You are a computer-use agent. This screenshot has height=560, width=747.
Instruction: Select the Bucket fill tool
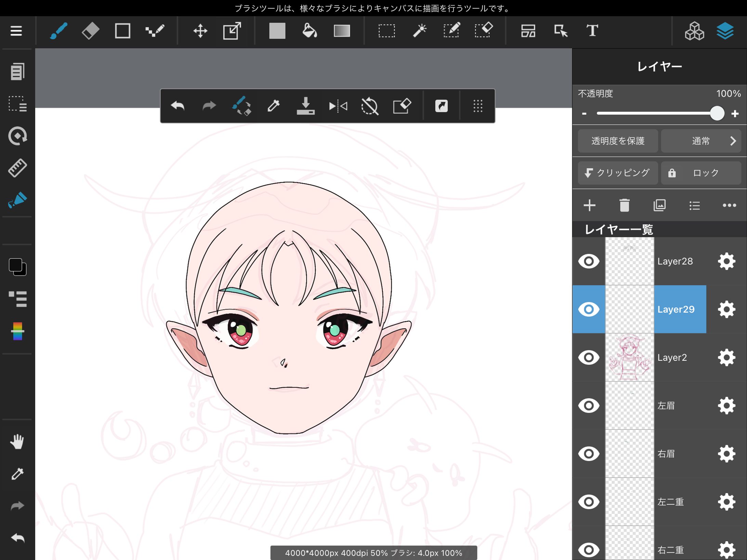click(x=310, y=31)
